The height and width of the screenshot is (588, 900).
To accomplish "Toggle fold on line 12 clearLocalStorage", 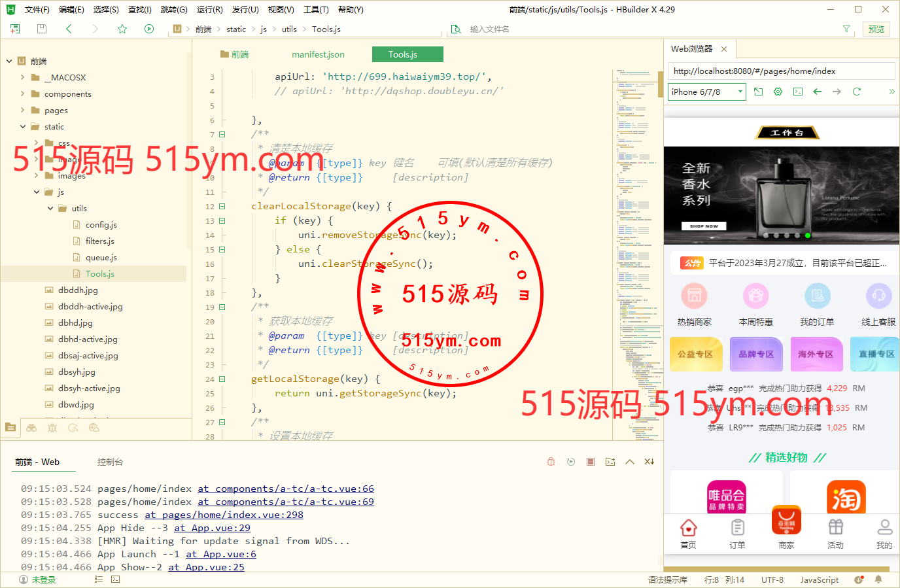I will pos(222,207).
